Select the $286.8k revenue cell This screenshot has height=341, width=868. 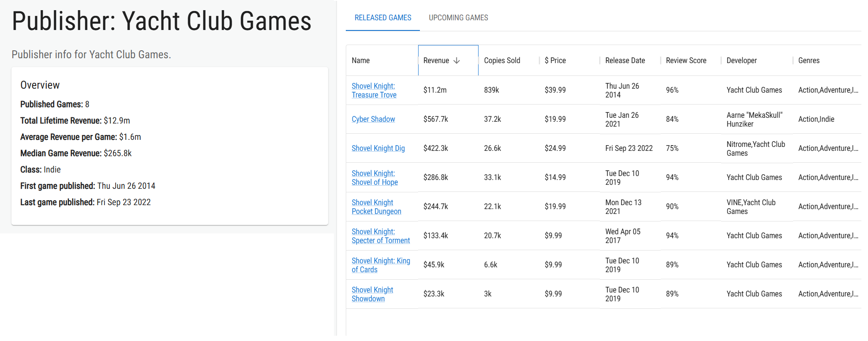pos(448,177)
